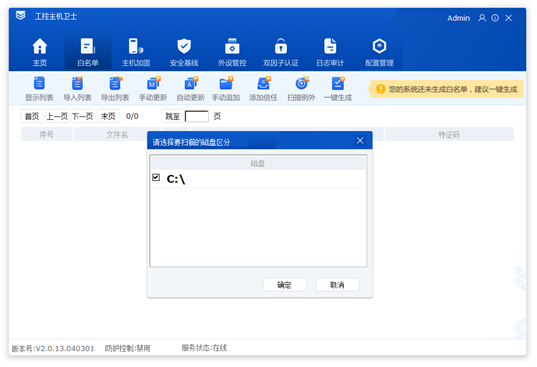The height and width of the screenshot is (367, 537).
Task: Click the user account icon beside Admin
Action: [x=482, y=18]
